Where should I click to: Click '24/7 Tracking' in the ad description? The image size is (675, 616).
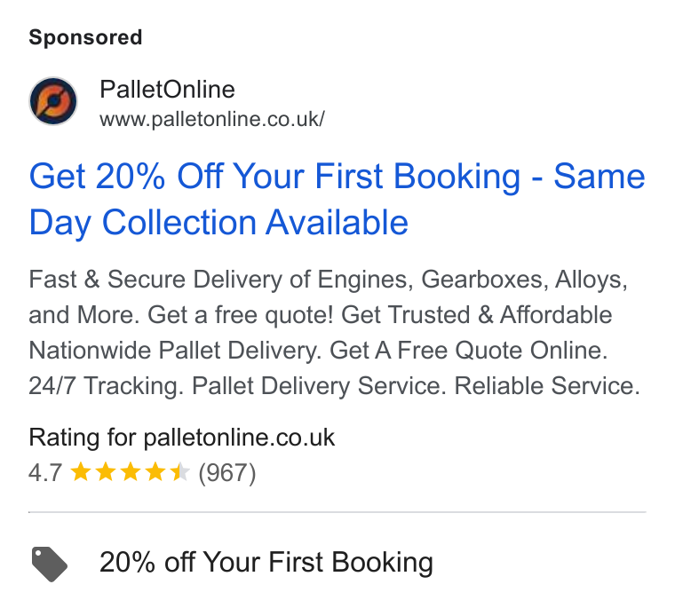coord(106,385)
